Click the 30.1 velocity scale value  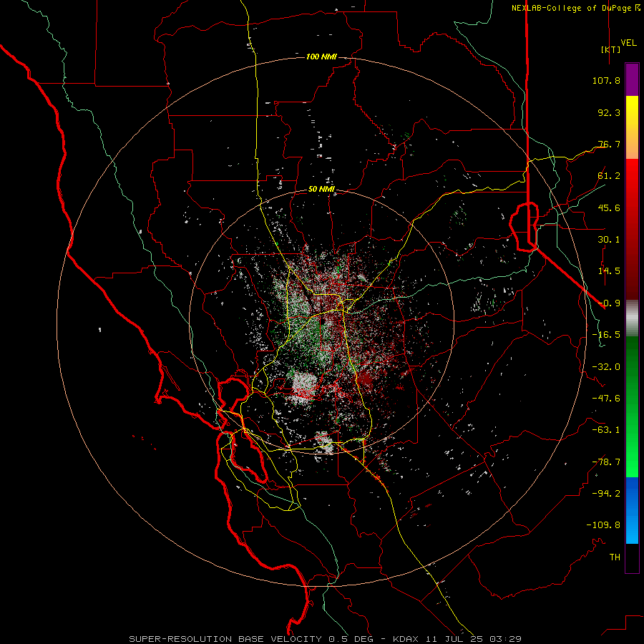(x=609, y=240)
